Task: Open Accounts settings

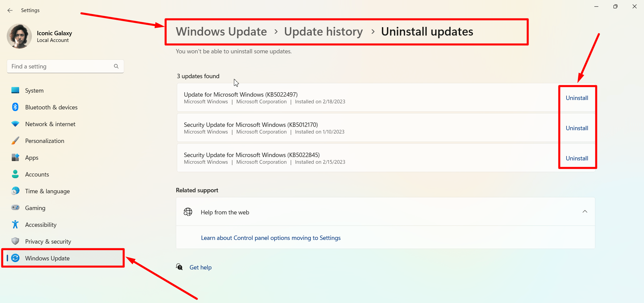Action: (37, 174)
